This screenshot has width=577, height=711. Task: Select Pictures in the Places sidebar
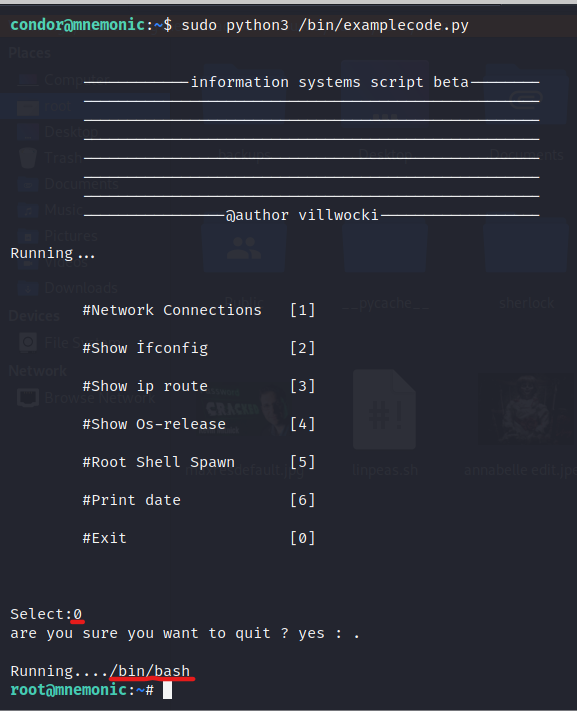(x=58, y=236)
